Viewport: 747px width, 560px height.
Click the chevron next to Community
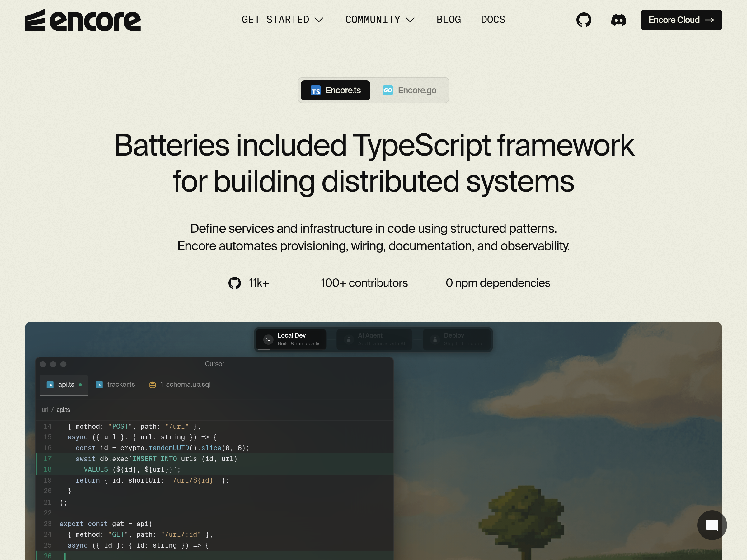tap(410, 20)
